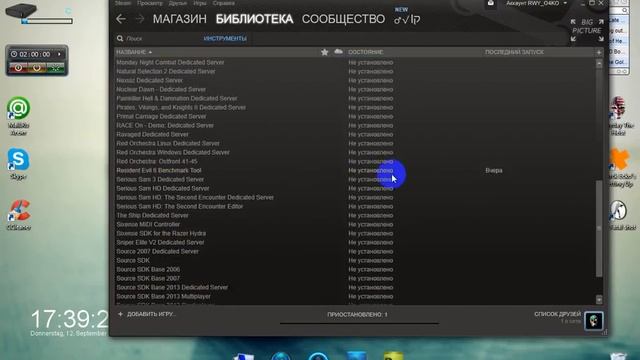
Task: Go forward with the right arrow
Action: coord(140,19)
